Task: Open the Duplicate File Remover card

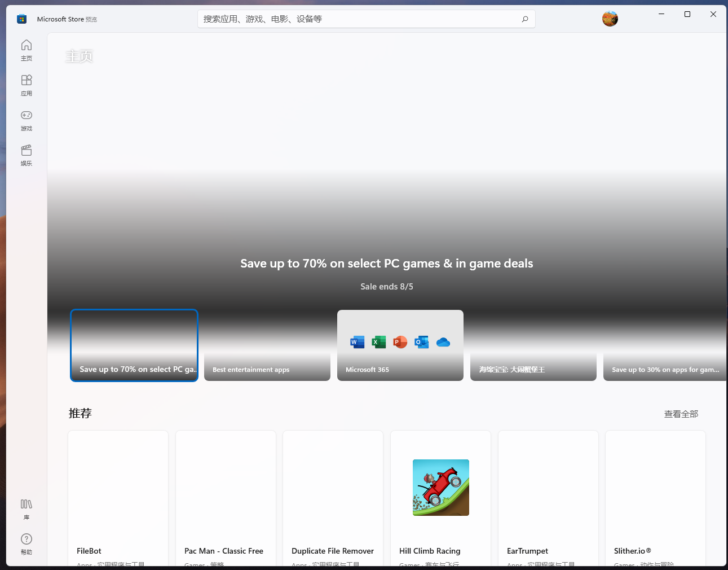Action: [x=333, y=498]
